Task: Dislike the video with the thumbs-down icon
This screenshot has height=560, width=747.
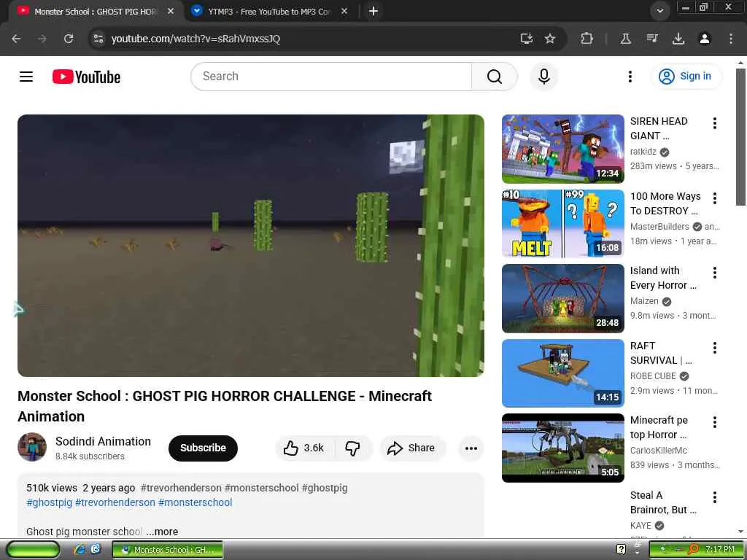Action: [353, 448]
